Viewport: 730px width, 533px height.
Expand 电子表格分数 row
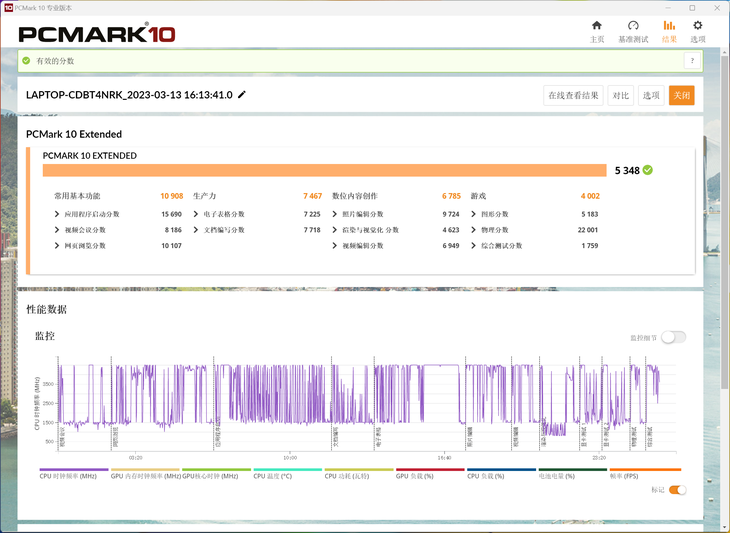pos(196,214)
